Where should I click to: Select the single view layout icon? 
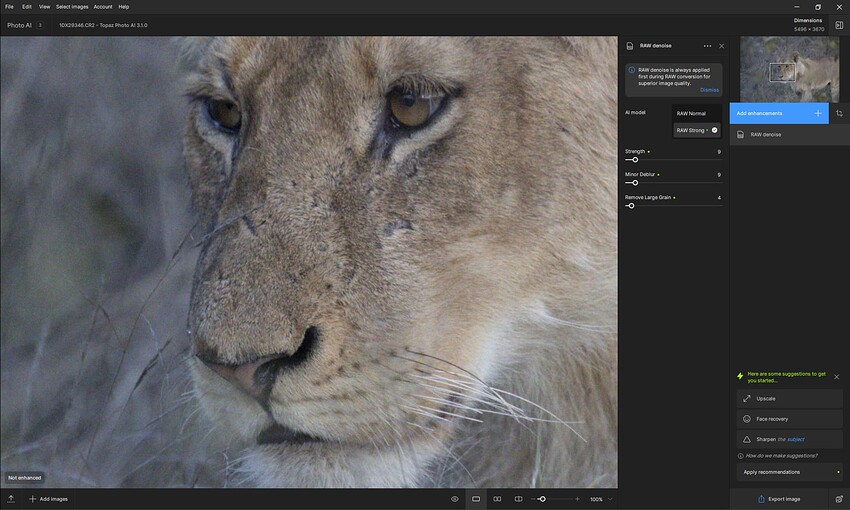pyautogui.click(x=476, y=499)
